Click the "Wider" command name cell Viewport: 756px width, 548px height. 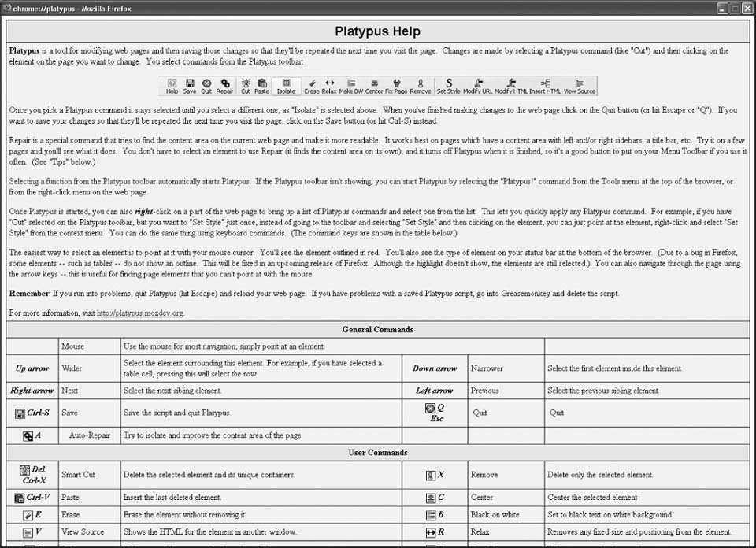click(89, 368)
